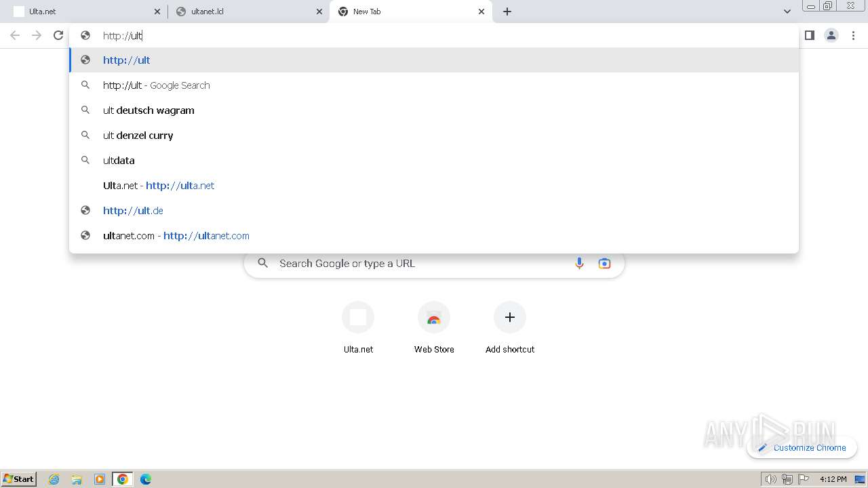Screen dimensions: 868x488
Task: Close the Ulta.net tab
Action: [x=157, y=12]
